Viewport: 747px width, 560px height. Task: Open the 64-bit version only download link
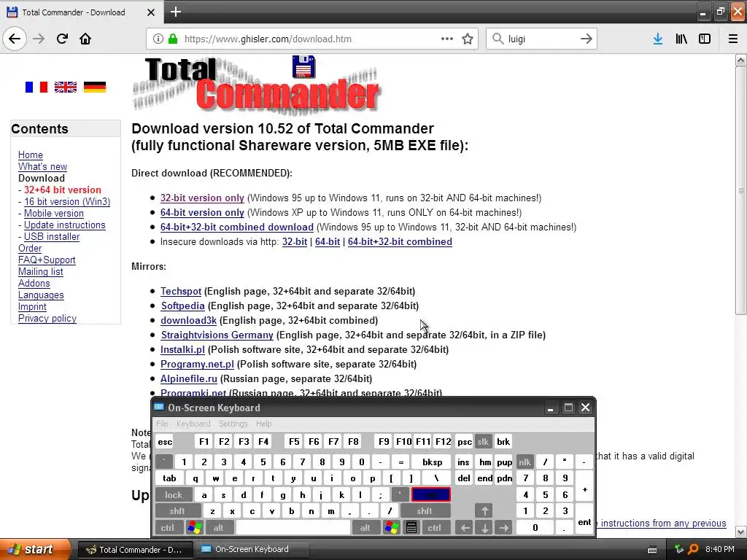tap(202, 213)
